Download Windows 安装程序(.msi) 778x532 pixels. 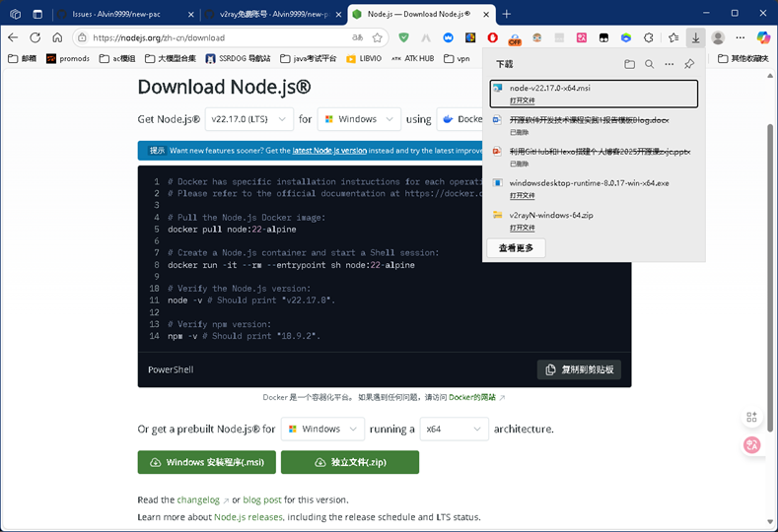[x=206, y=462]
